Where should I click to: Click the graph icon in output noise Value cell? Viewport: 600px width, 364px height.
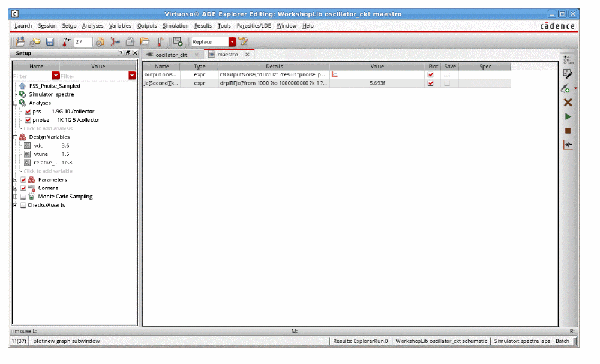tap(335, 74)
